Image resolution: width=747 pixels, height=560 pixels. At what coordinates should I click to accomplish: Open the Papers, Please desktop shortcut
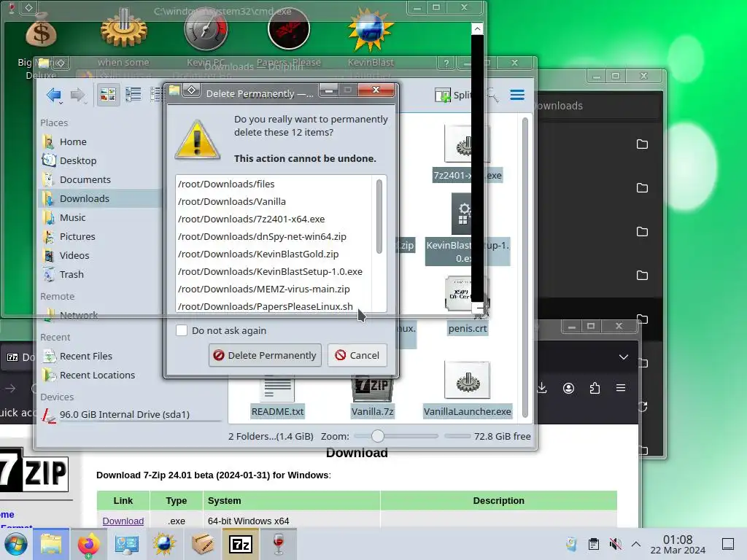[x=289, y=38]
